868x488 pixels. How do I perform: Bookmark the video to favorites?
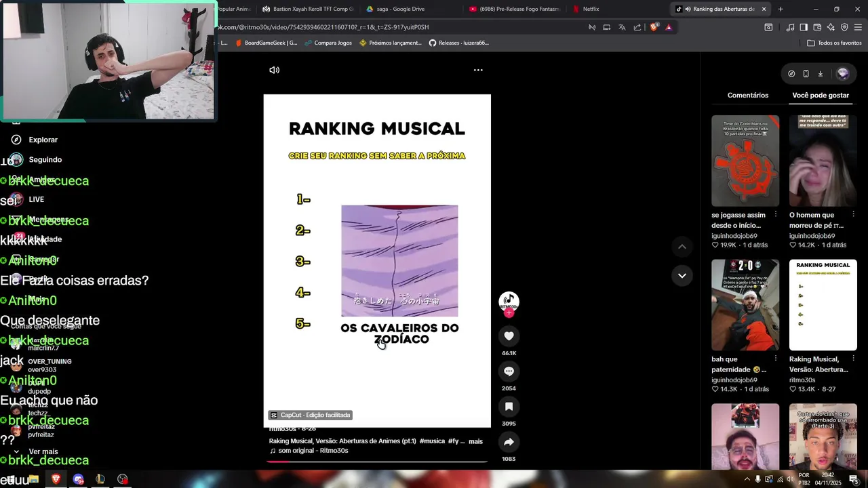pos(509,406)
